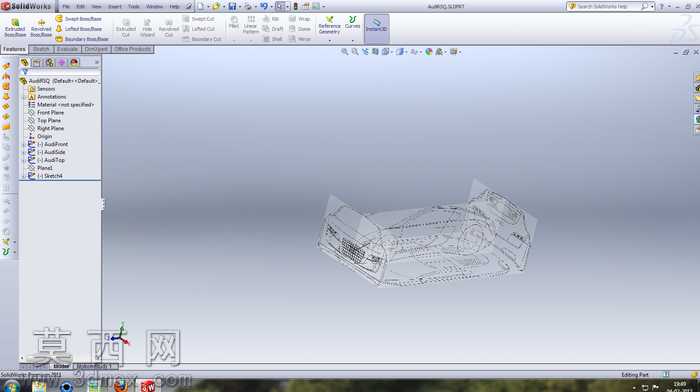Image resolution: width=700 pixels, height=392 pixels.
Task: Open the Curves tool
Action: click(x=352, y=22)
